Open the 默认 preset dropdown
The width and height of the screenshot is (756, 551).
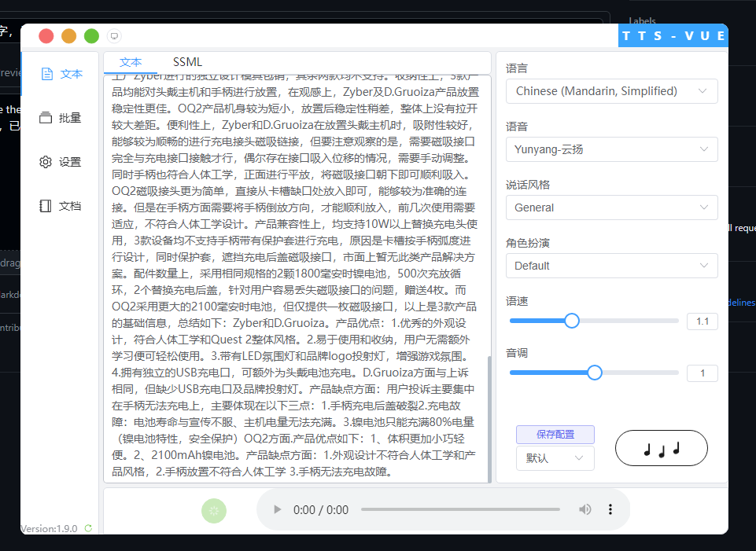pos(555,457)
